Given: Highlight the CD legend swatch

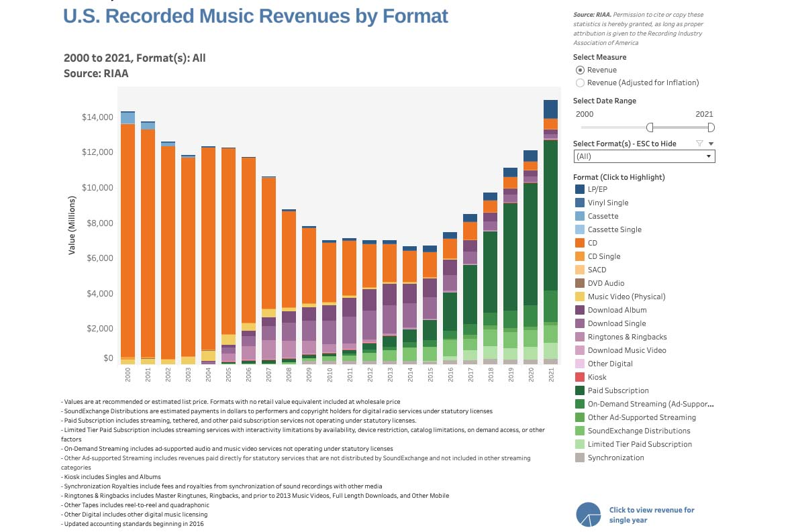Looking at the screenshot, I should pos(580,243).
